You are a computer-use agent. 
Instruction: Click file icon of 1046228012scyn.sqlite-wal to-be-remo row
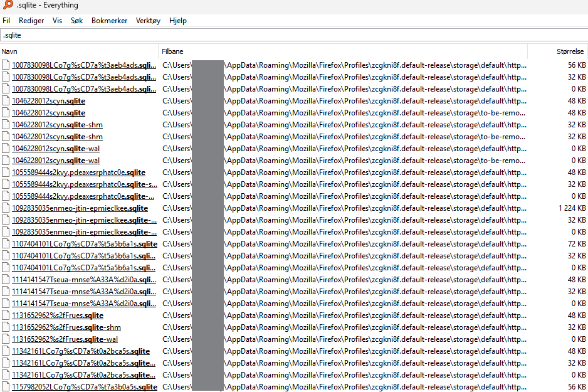[6, 161]
